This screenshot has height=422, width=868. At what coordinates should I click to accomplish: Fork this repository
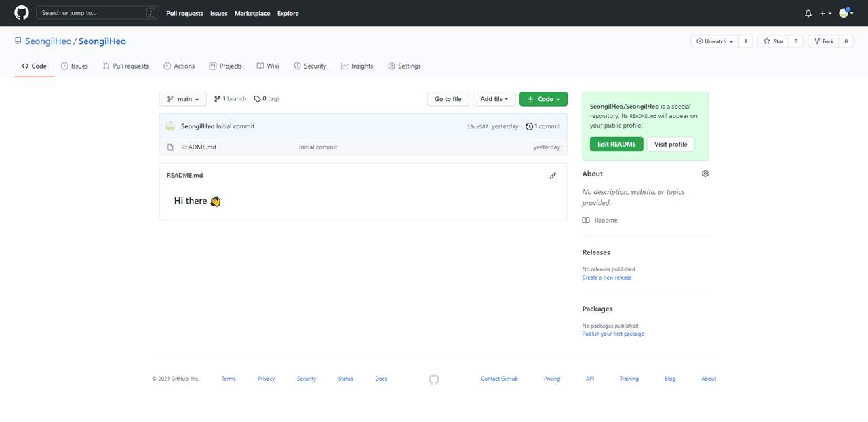823,41
